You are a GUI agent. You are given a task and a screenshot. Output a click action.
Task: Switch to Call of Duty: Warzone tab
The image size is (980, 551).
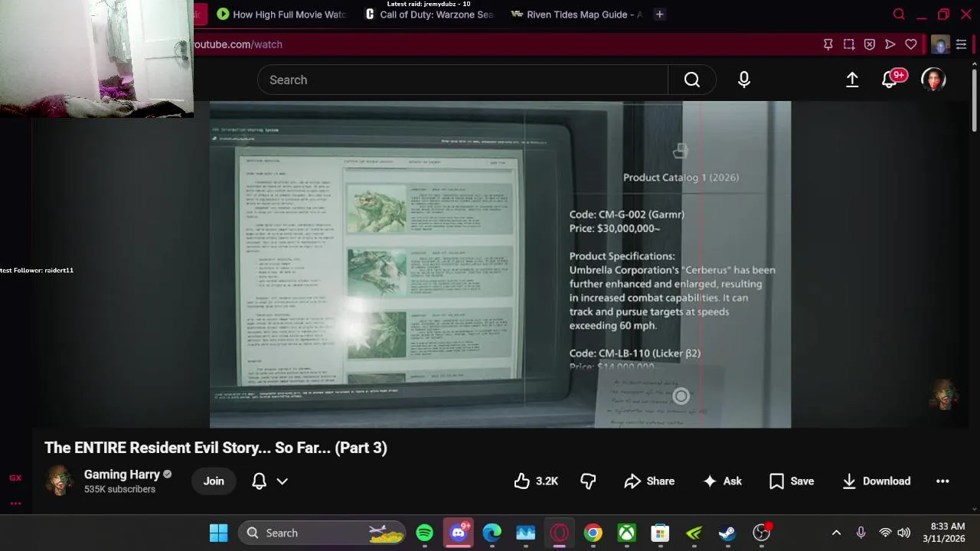coord(430,14)
